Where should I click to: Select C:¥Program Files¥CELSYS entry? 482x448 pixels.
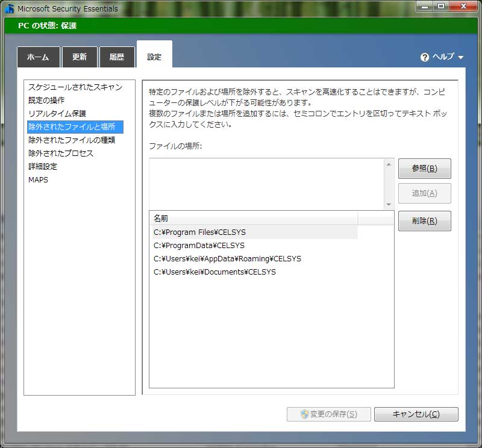pyautogui.click(x=255, y=232)
